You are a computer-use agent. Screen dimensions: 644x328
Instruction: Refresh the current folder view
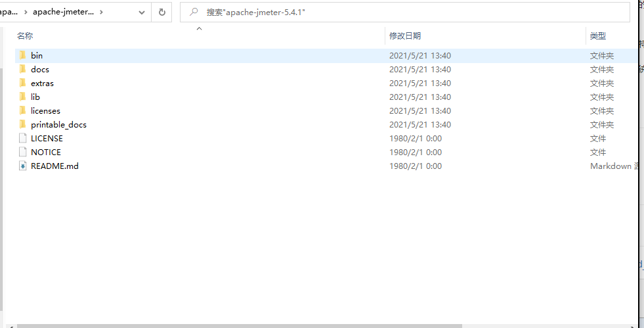tap(162, 12)
